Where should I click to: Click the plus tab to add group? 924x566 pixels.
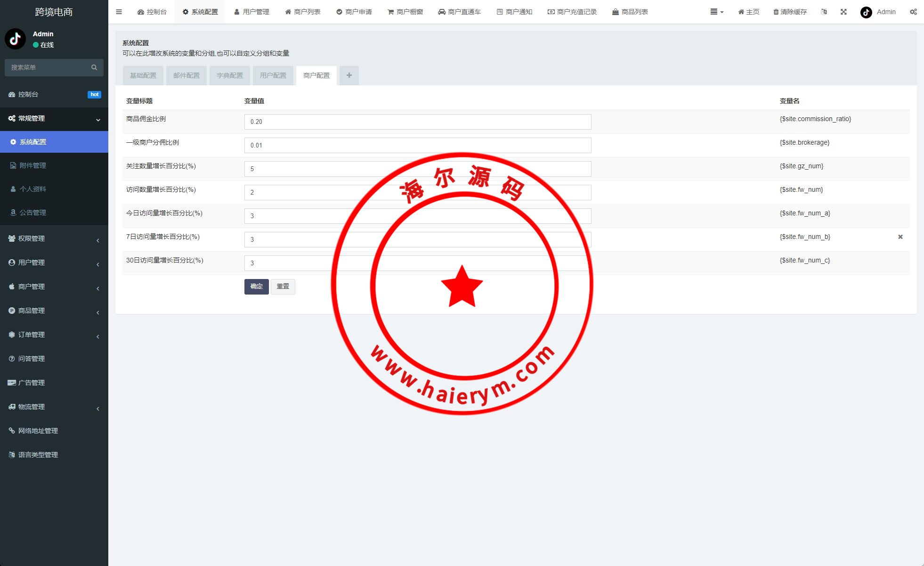click(349, 75)
